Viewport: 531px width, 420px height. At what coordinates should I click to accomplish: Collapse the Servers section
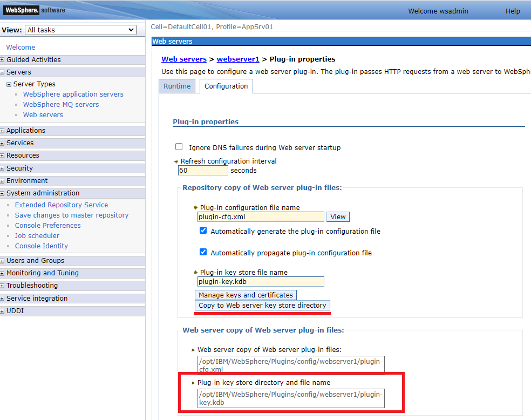point(2,72)
